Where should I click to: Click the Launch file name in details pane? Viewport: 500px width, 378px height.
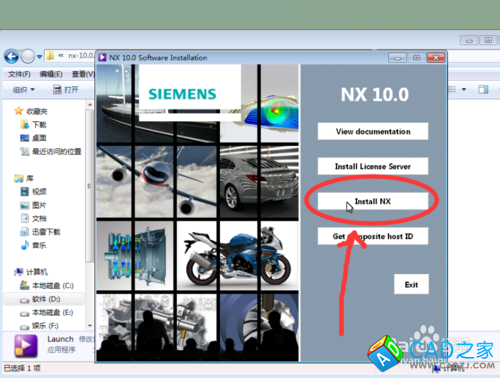pos(60,339)
